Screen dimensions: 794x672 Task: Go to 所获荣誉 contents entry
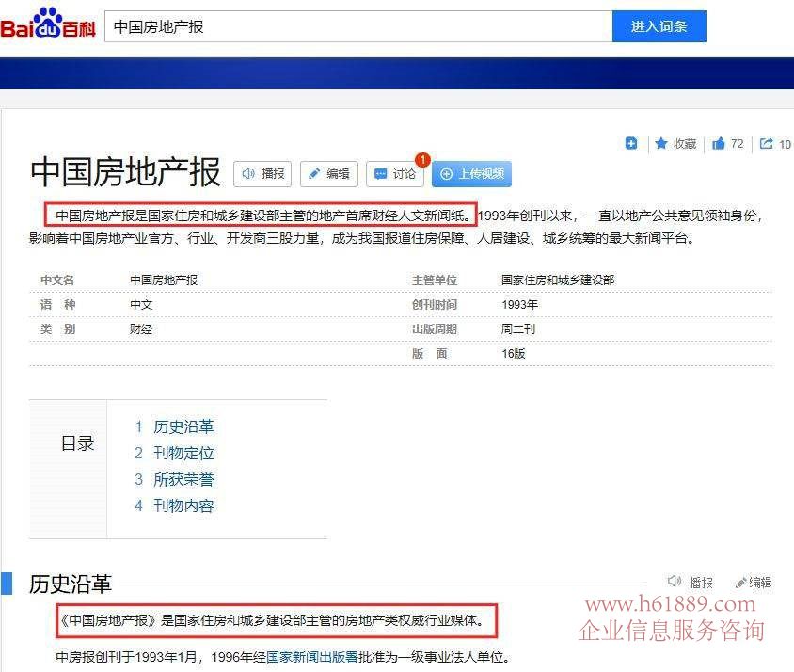point(183,479)
